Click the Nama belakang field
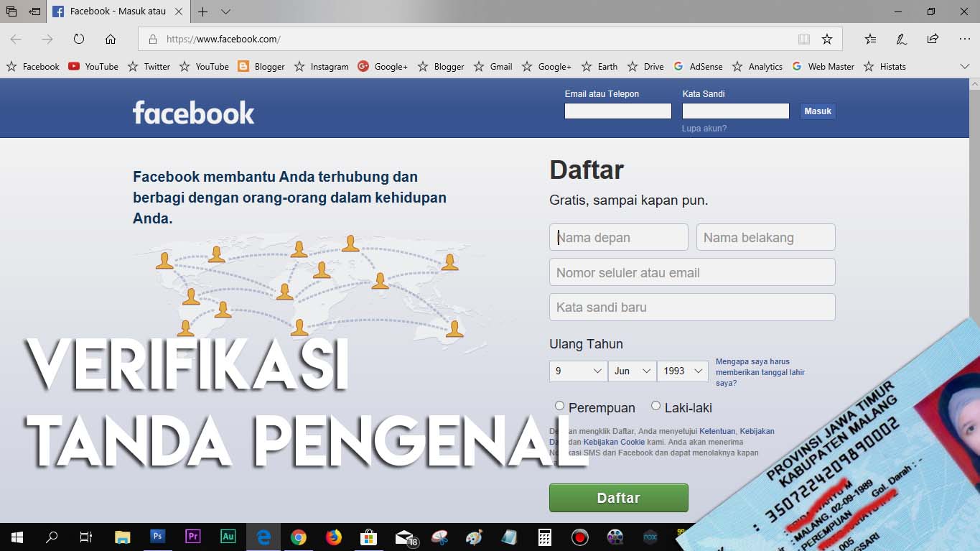Viewport: 980px width, 551px height. [765, 237]
